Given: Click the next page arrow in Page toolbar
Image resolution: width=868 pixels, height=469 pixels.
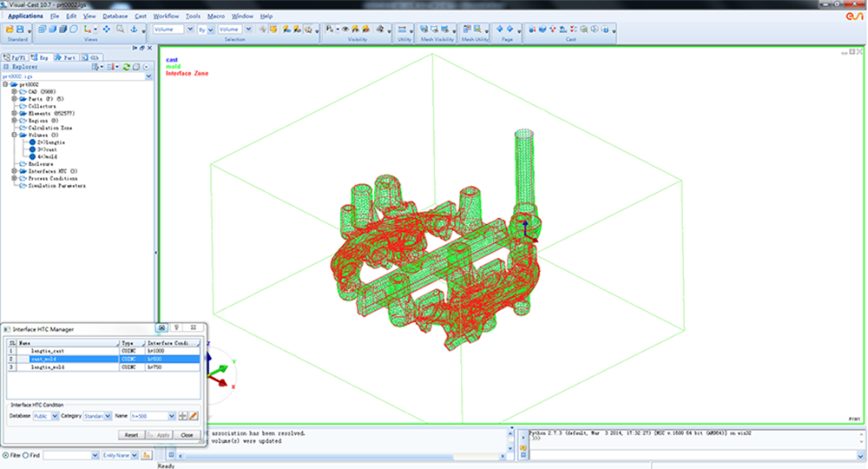Looking at the screenshot, I should point(510,30).
